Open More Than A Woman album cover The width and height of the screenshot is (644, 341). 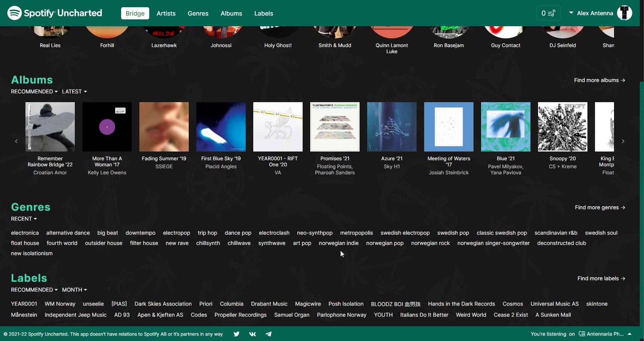click(x=107, y=127)
